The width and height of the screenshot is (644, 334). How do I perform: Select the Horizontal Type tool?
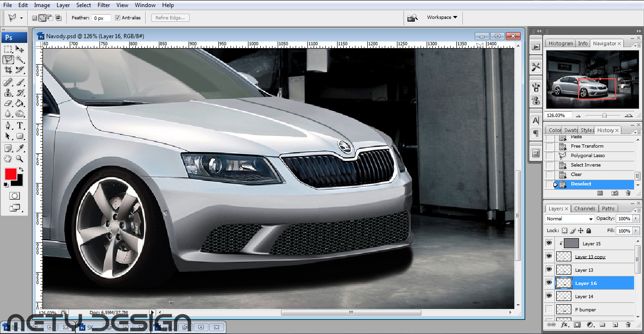(x=20, y=126)
